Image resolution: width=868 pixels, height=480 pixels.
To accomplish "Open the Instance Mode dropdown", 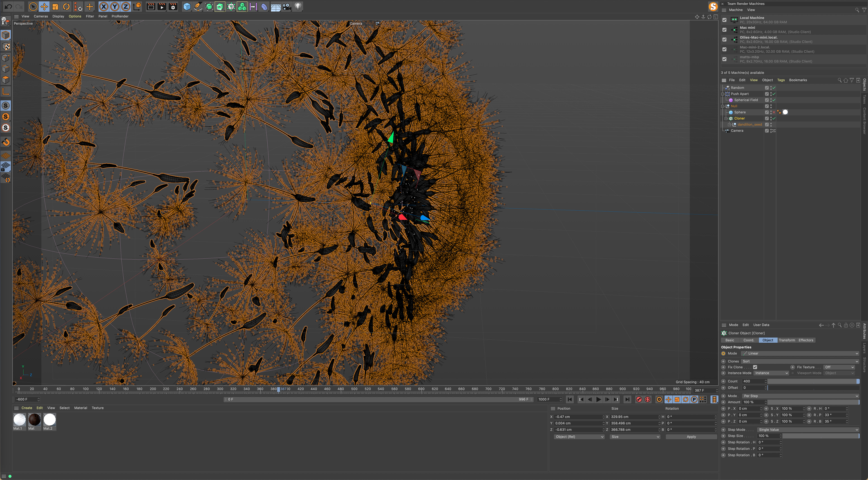I will 771,373.
